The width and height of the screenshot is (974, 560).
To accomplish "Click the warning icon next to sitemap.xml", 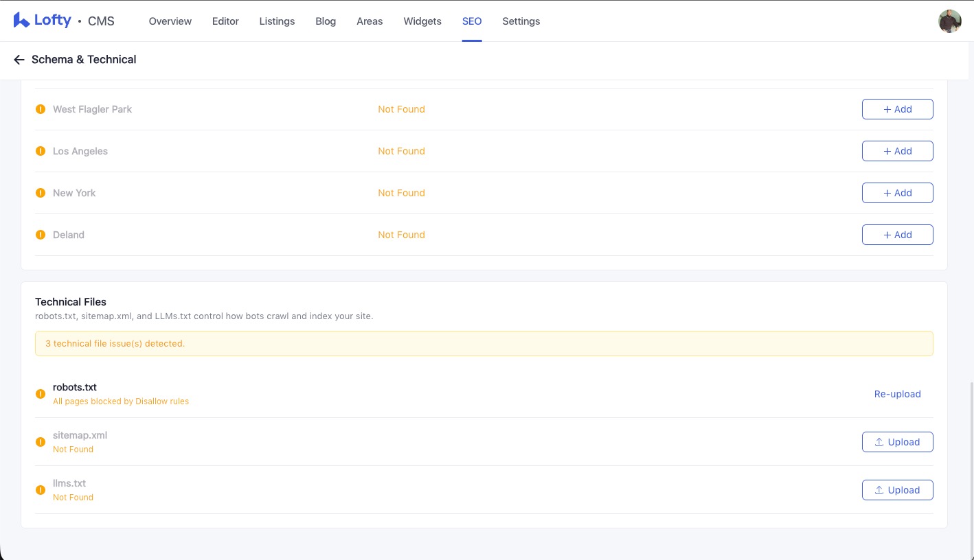I will (x=41, y=442).
